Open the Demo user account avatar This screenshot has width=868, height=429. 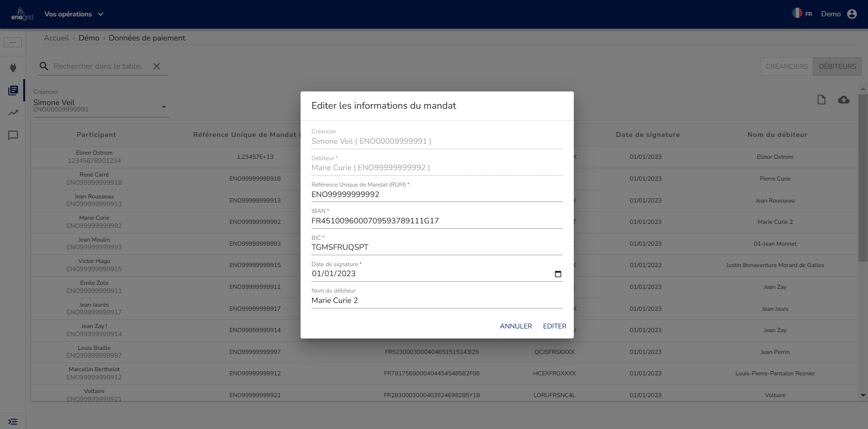point(852,14)
